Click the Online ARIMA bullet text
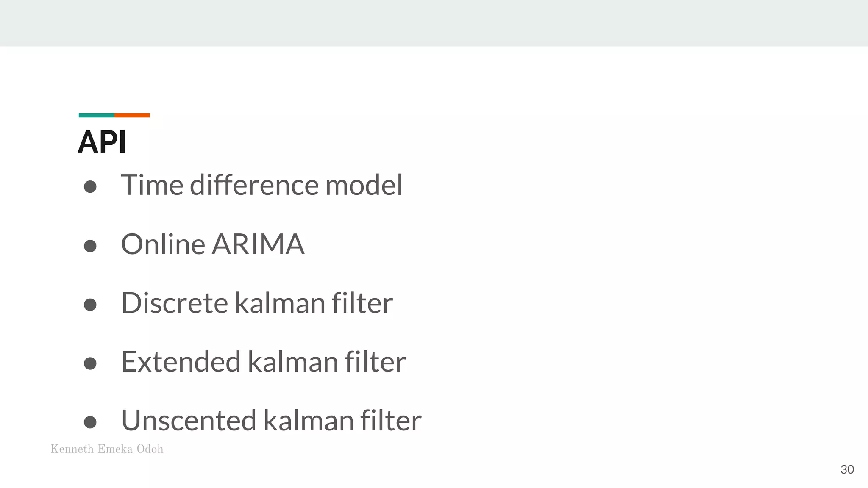 click(x=213, y=244)
